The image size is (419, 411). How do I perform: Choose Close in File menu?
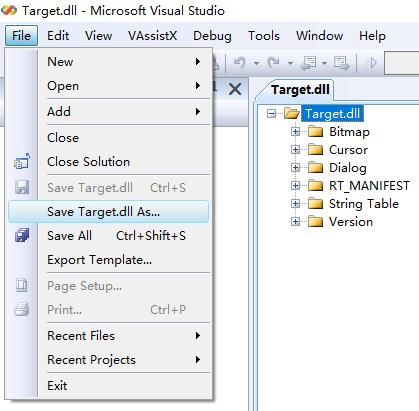pos(126,138)
